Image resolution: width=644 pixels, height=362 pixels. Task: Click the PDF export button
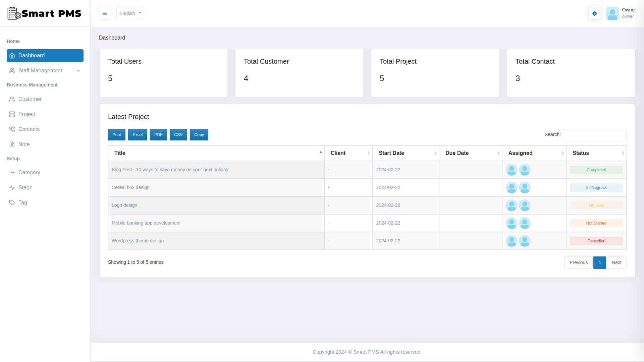pos(158,134)
